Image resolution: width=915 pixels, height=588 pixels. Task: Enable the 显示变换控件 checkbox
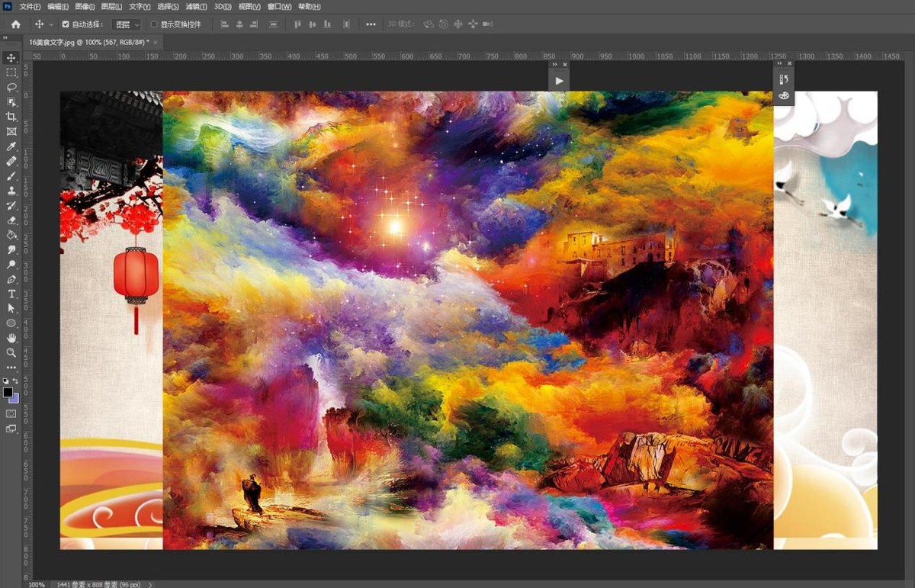(x=154, y=24)
